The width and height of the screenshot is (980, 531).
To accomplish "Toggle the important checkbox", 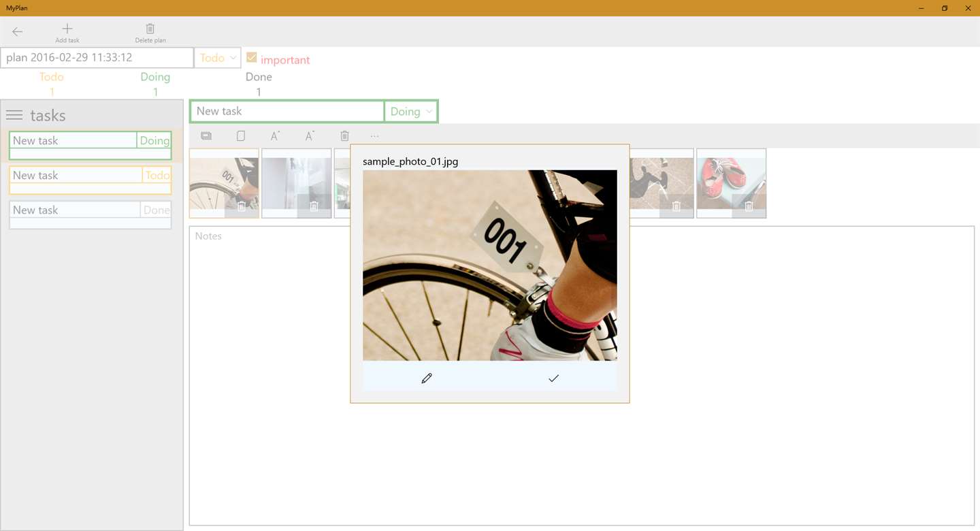I will pos(252,58).
